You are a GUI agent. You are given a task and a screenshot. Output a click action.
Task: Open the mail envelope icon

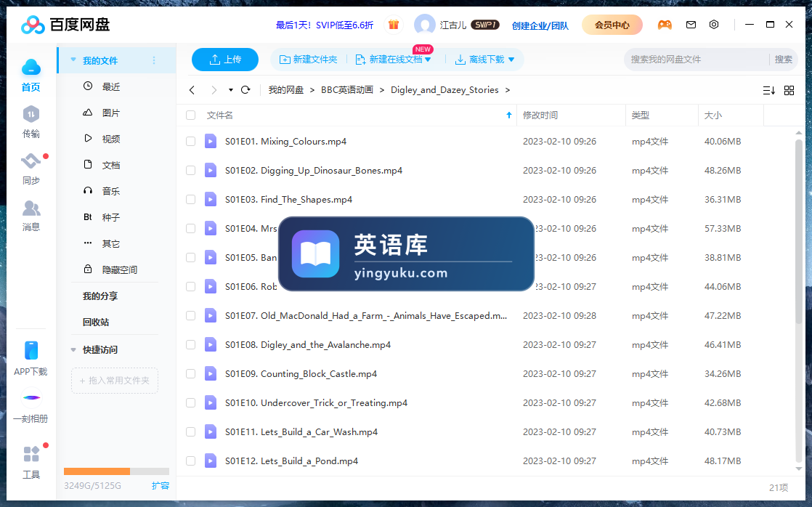[x=691, y=25]
